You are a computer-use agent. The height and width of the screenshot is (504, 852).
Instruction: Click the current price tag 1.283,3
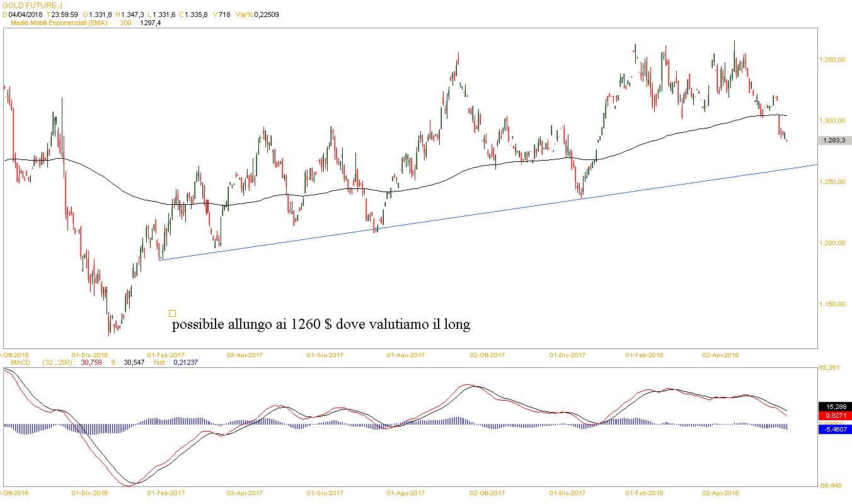point(835,140)
